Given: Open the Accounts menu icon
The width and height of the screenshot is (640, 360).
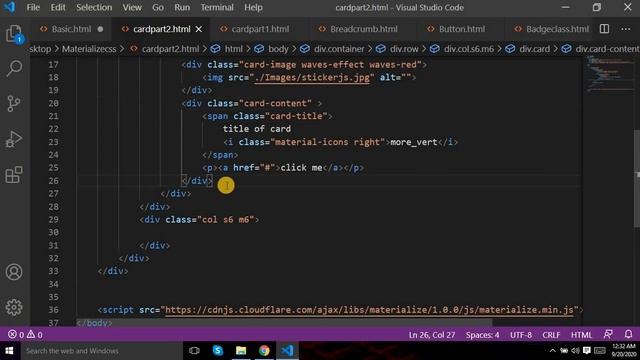Looking at the screenshot, I should [14, 272].
